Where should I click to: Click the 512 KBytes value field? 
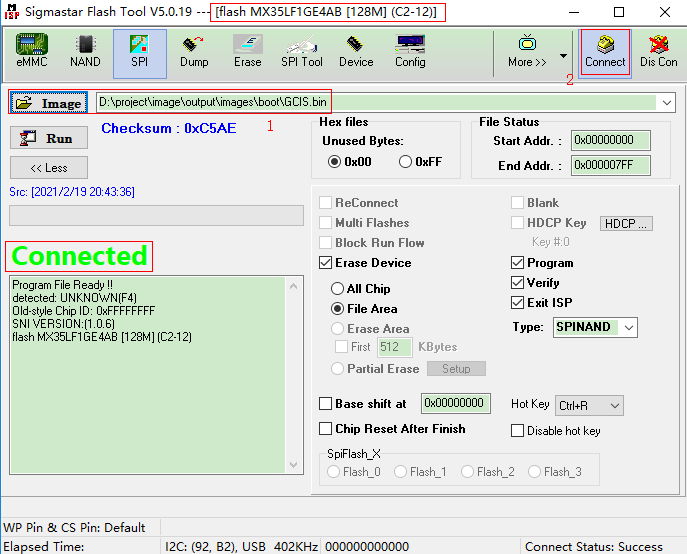click(x=394, y=347)
